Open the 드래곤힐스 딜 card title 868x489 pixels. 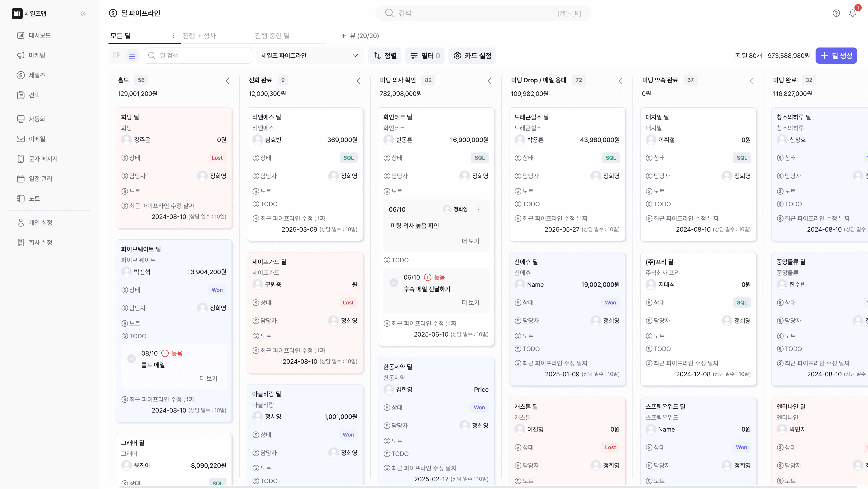tap(531, 117)
